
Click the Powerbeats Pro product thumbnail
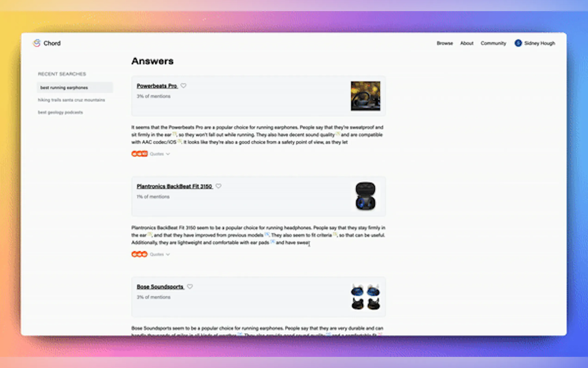click(x=365, y=96)
